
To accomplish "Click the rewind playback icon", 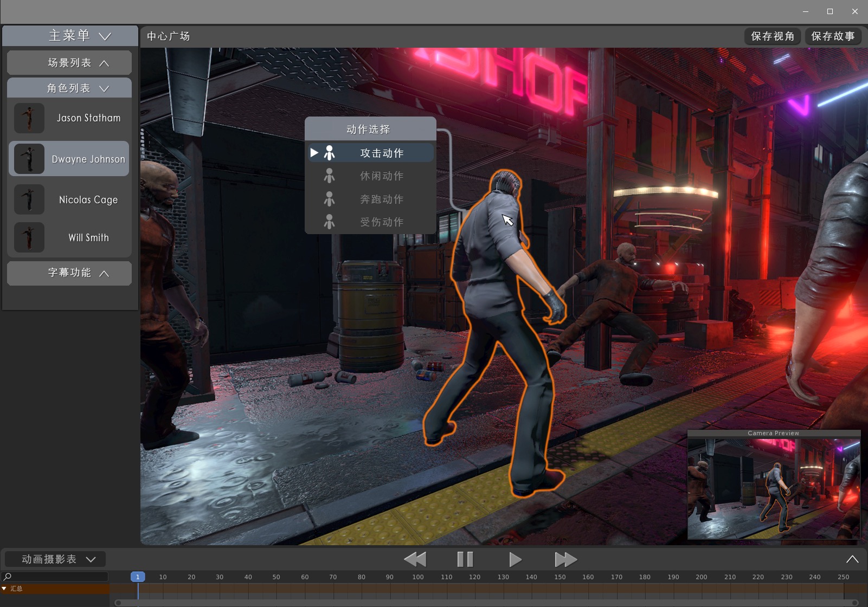I will click(x=415, y=559).
